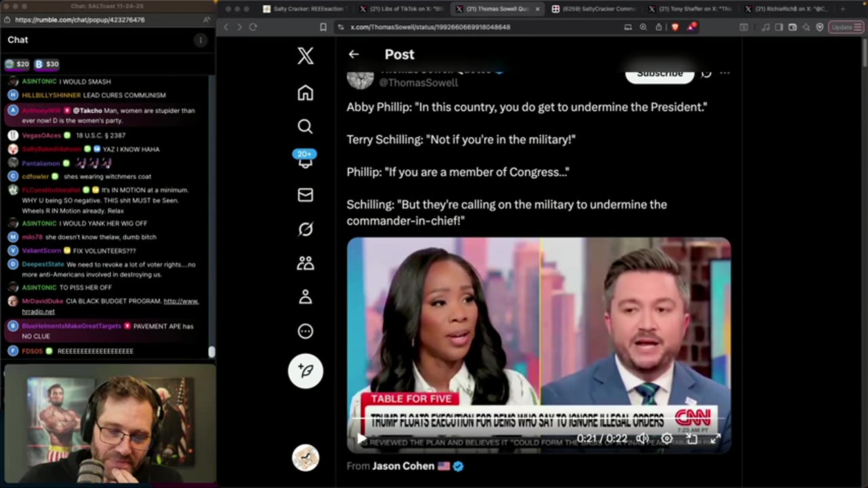868x488 pixels.
Task: Switch to RichieRichB on X tab
Action: [x=787, y=9]
